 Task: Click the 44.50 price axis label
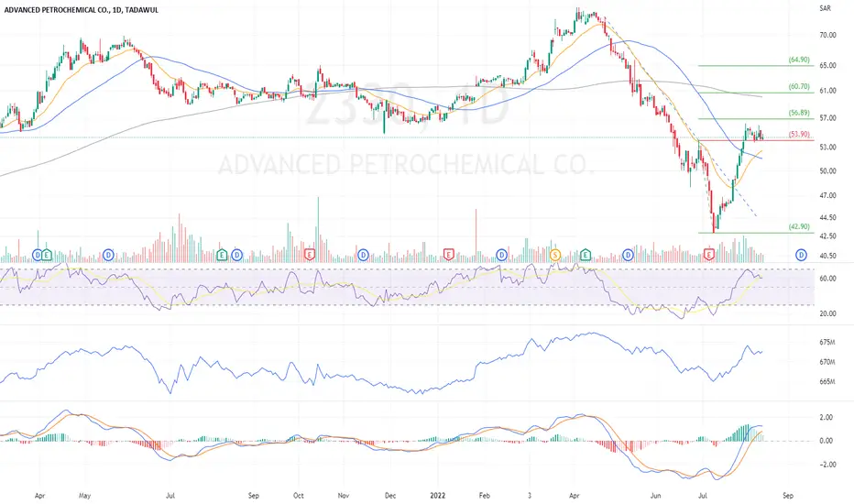[827, 217]
